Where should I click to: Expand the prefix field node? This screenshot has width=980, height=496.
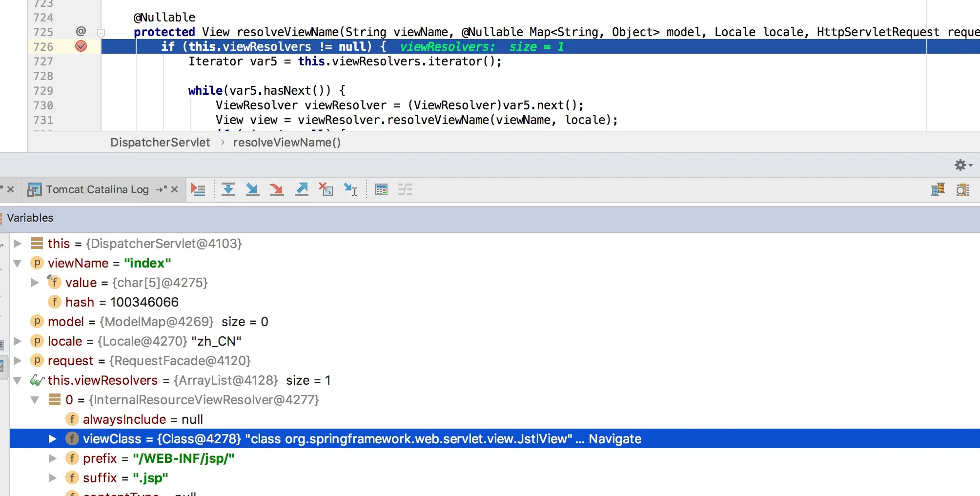53,458
